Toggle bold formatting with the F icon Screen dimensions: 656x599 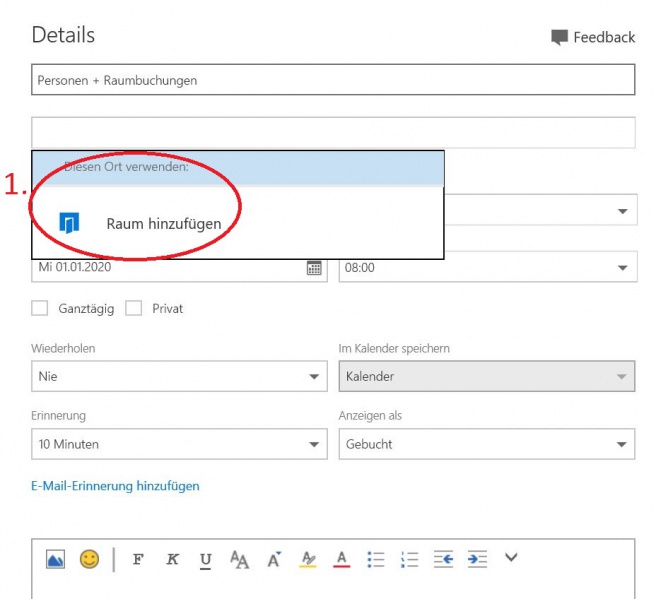[x=138, y=559]
